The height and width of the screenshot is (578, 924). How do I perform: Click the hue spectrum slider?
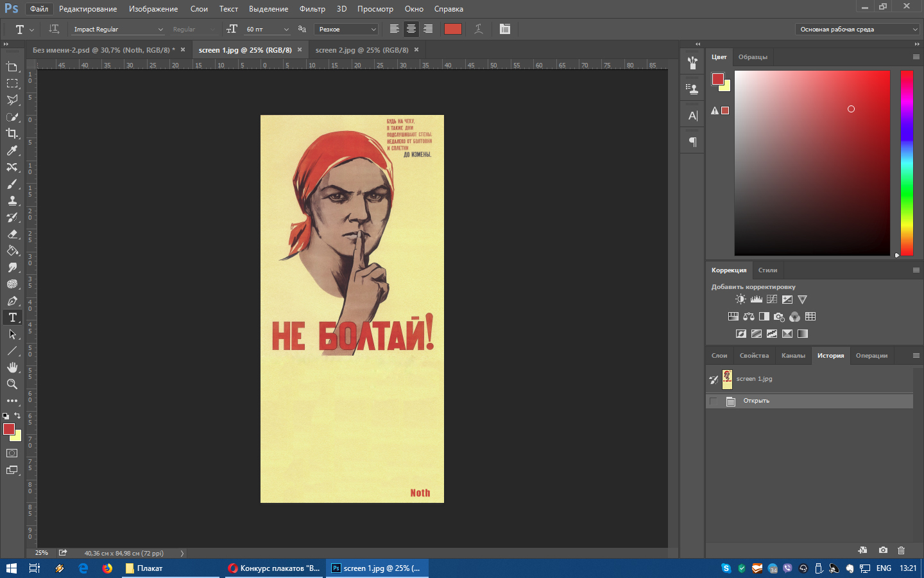click(x=907, y=163)
